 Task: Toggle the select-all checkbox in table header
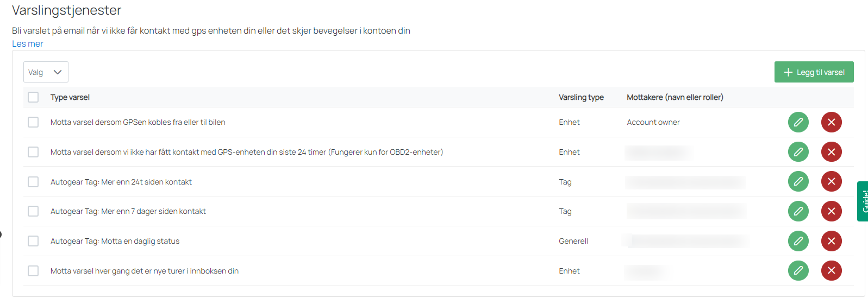click(33, 97)
